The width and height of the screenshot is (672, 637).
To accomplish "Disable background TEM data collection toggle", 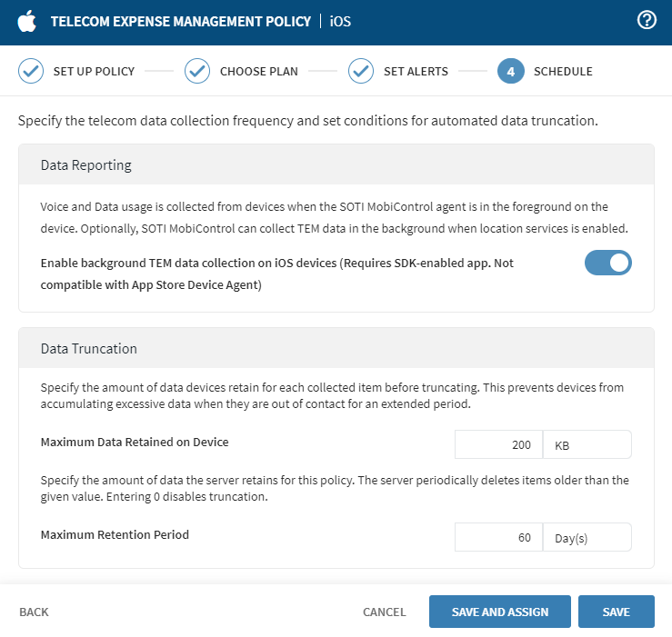I will [607, 263].
